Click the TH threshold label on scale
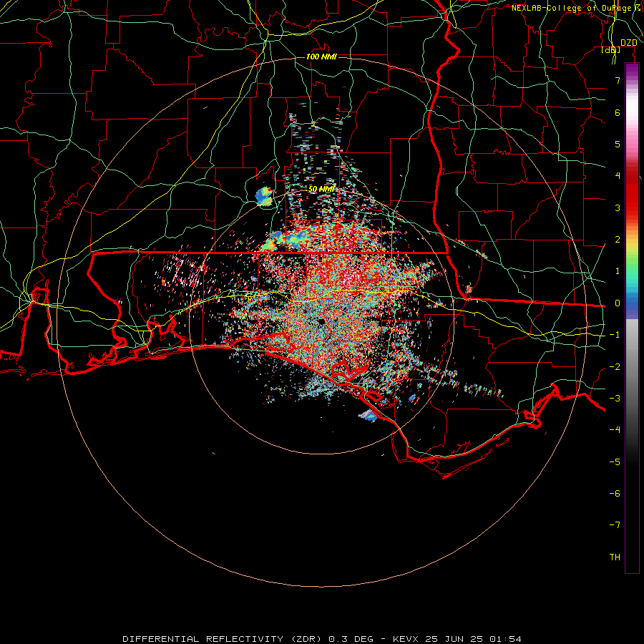Image resolution: width=644 pixels, height=644 pixels. tap(615, 557)
